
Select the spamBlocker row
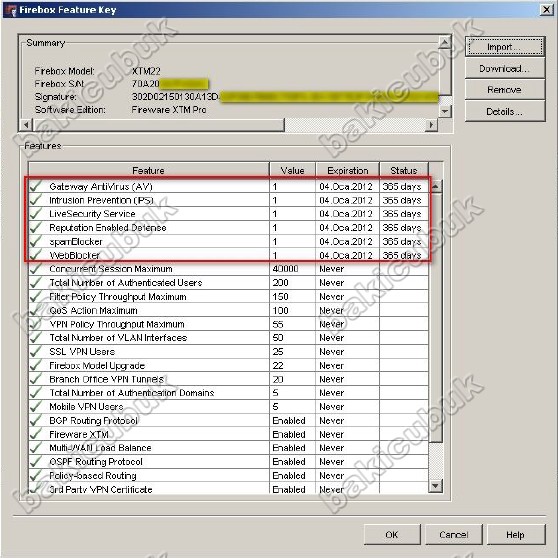tap(228, 242)
